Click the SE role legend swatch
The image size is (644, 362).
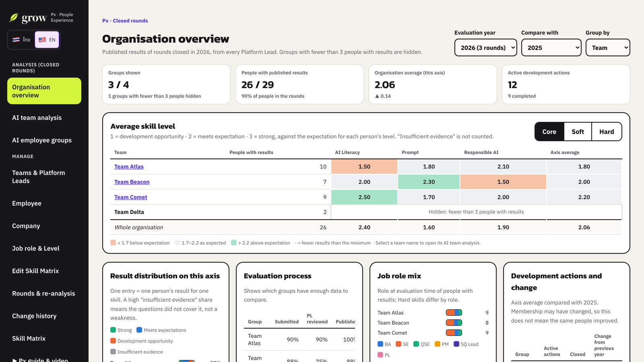click(398, 344)
